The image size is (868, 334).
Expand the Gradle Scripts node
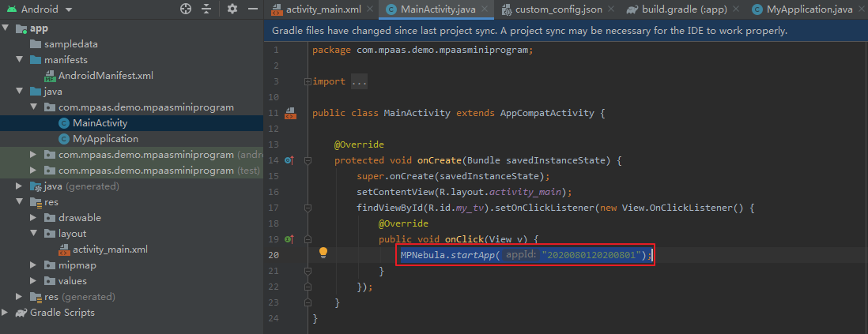pos(6,313)
